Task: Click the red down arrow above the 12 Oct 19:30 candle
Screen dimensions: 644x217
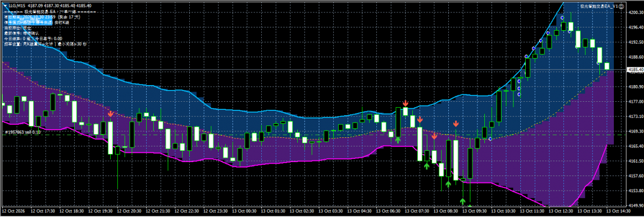Action: click(x=111, y=114)
